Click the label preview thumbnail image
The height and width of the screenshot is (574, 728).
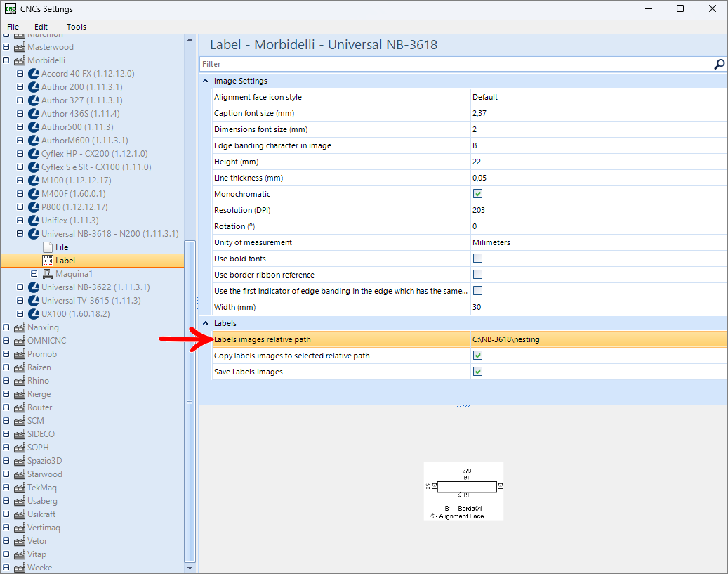[x=463, y=491]
